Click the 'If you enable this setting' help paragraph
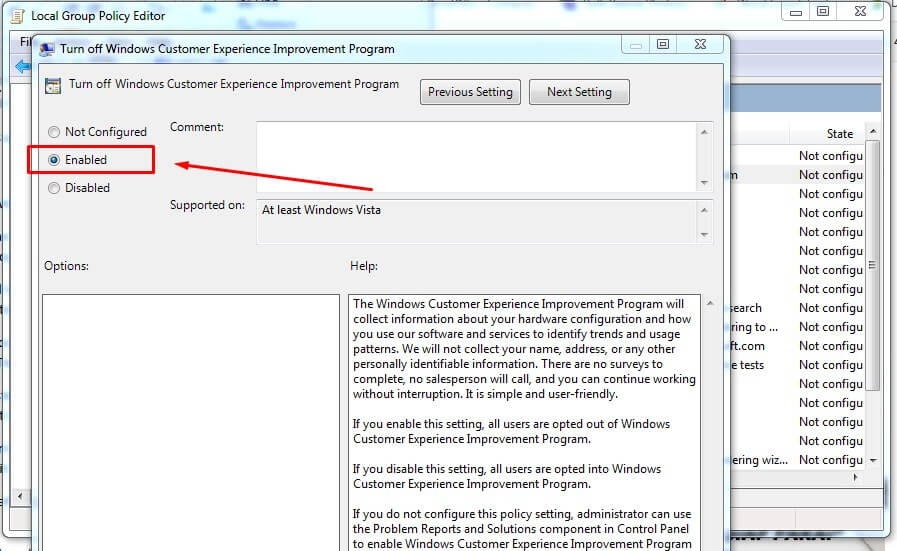The height and width of the screenshot is (551, 897). coord(511,431)
